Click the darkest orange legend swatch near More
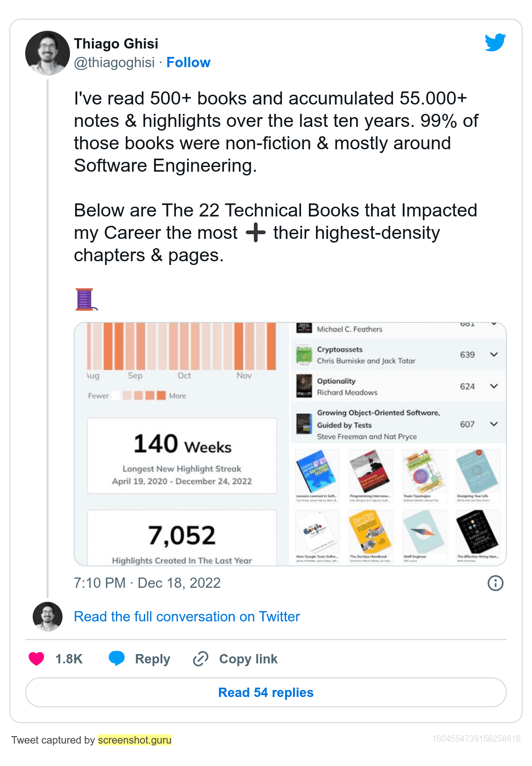 (161, 396)
